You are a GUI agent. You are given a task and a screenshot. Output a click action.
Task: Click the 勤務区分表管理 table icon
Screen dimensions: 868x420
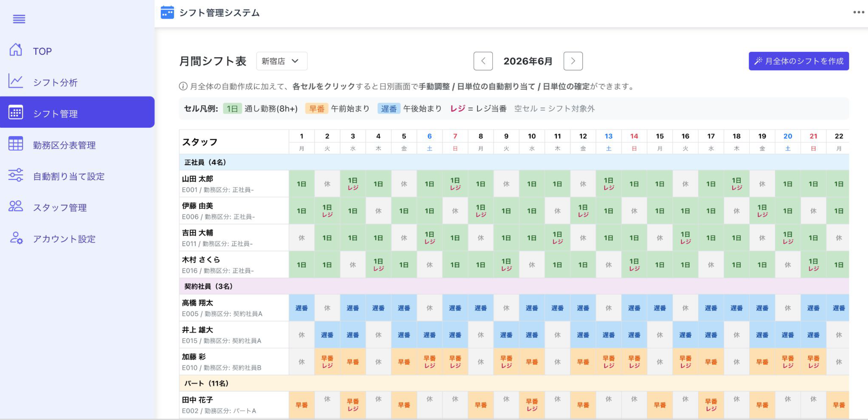15,144
